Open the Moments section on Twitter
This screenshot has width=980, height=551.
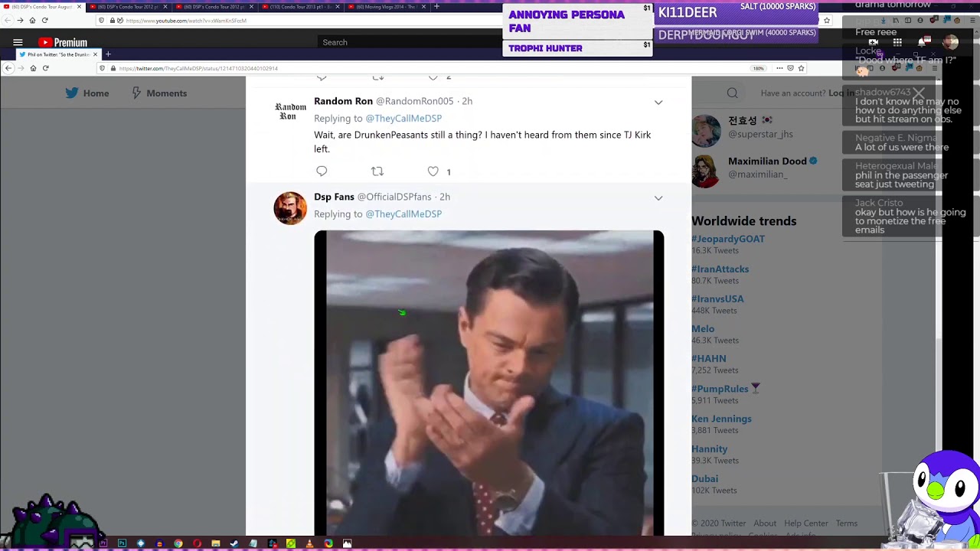pyautogui.click(x=159, y=93)
